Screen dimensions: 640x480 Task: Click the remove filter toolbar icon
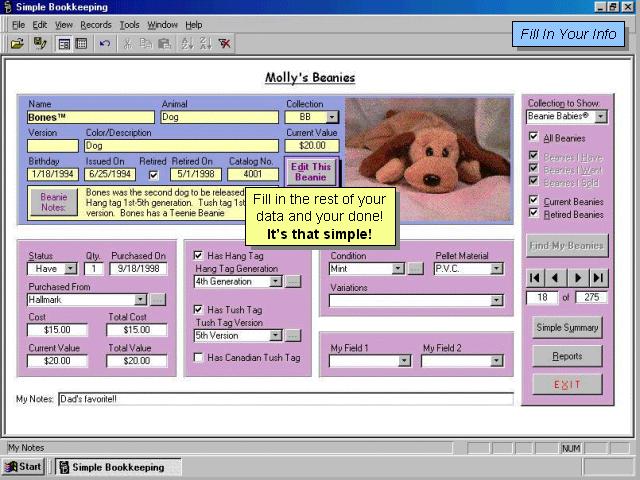(x=225, y=43)
